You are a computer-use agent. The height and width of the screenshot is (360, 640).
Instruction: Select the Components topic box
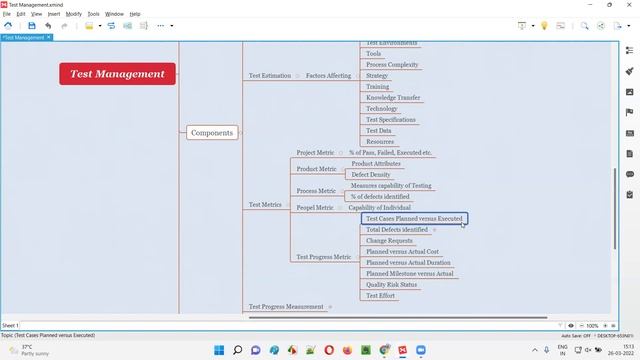click(x=212, y=133)
